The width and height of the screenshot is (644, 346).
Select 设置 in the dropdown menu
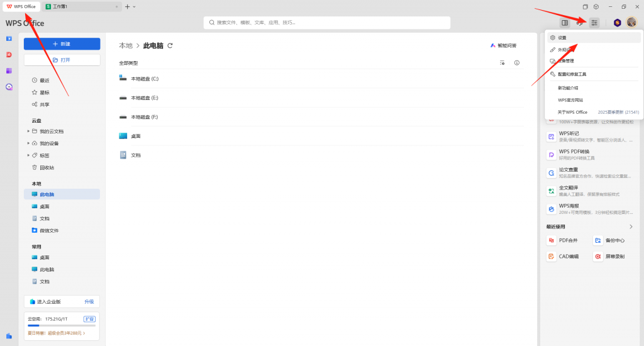(562, 38)
